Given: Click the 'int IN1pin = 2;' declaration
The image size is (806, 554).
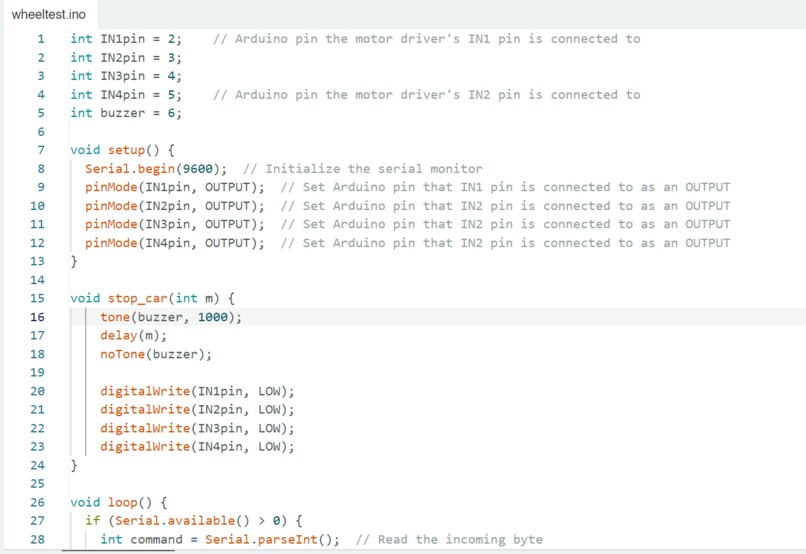Looking at the screenshot, I should pos(126,39).
